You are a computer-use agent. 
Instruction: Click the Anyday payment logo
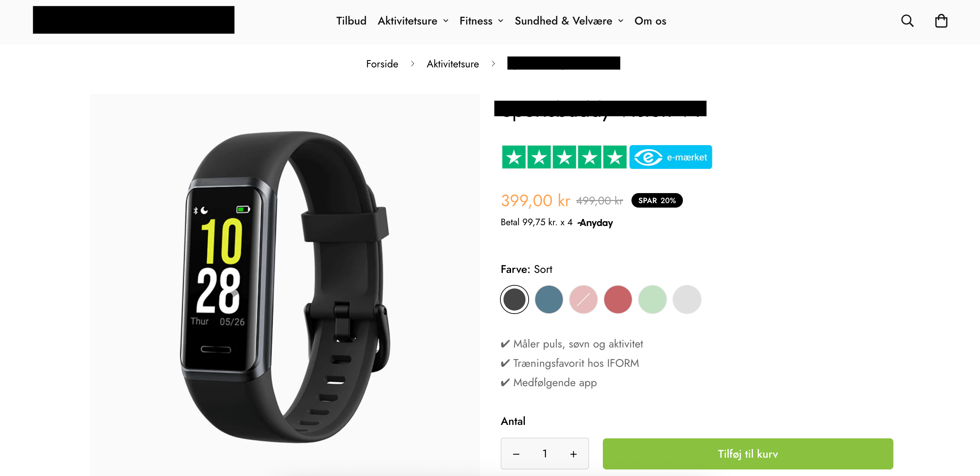pyautogui.click(x=595, y=223)
